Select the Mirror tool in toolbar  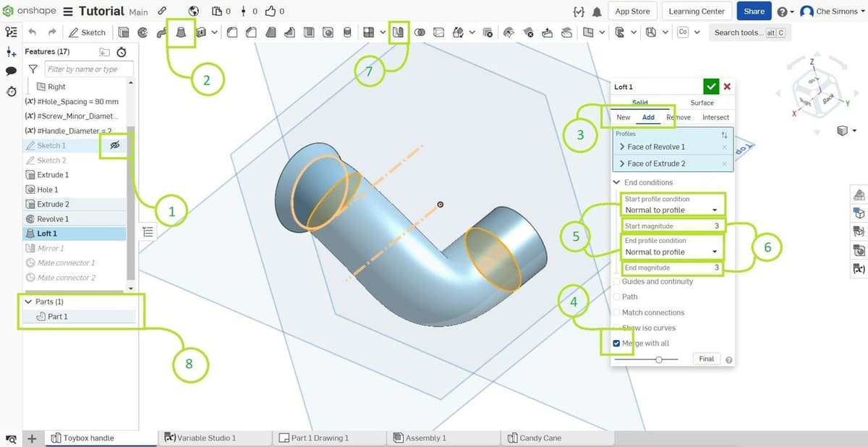click(397, 33)
